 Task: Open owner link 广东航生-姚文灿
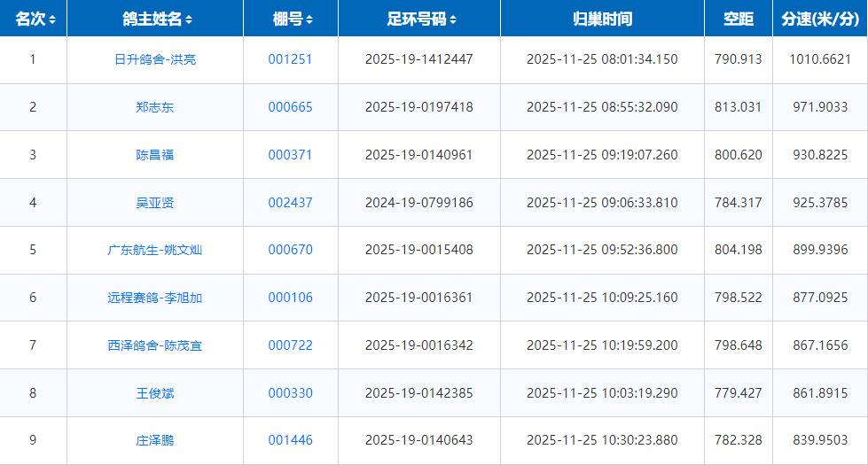coord(155,250)
